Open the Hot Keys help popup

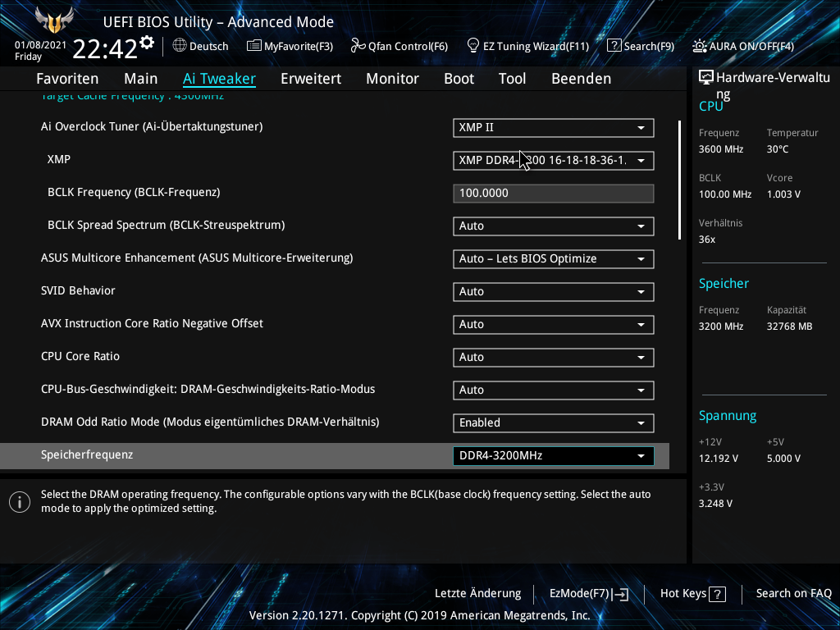692,593
